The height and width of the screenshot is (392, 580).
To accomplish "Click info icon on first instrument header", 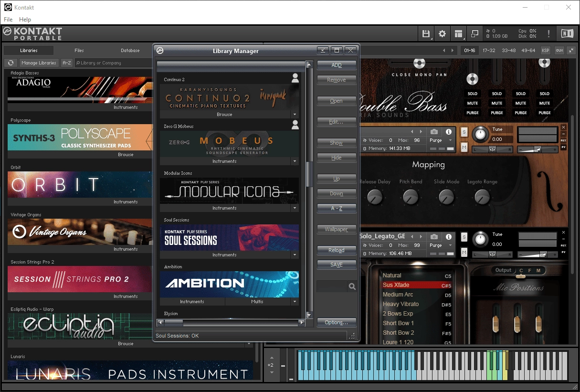I will (x=449, y=132).
